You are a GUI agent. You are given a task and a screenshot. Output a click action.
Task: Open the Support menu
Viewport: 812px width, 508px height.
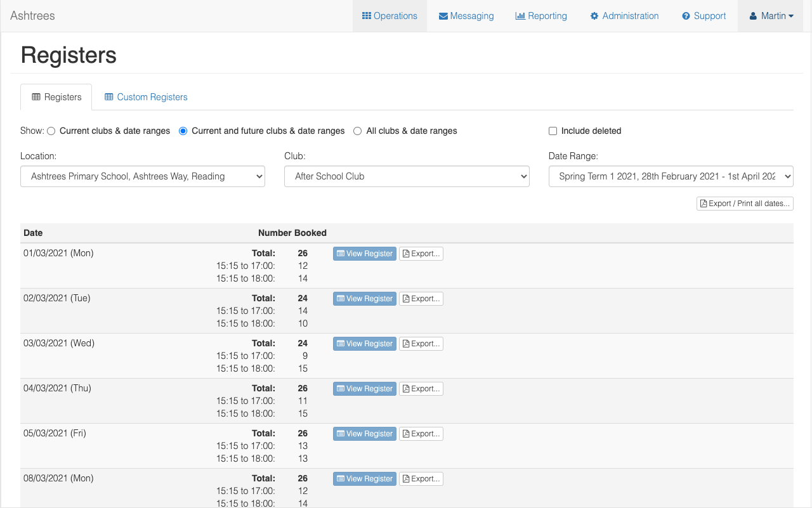click(704, 16)
